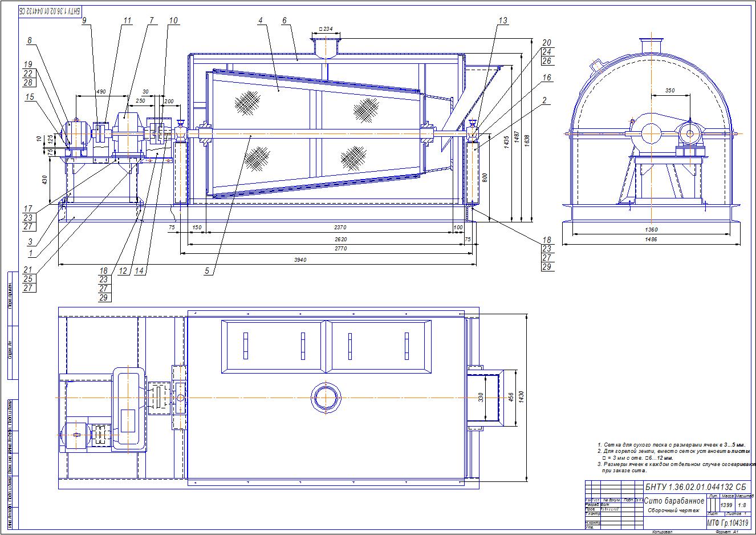The width and height of the screenshot is (756, 535).
Task: Click the inlet size label □234
Action: (x=326, y=29)
